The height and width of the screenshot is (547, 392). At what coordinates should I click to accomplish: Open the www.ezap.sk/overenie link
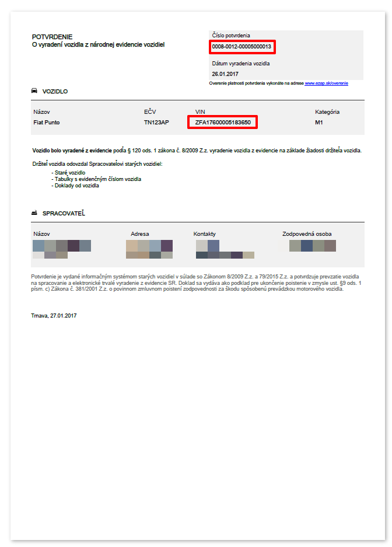click(x=326, y=83)
